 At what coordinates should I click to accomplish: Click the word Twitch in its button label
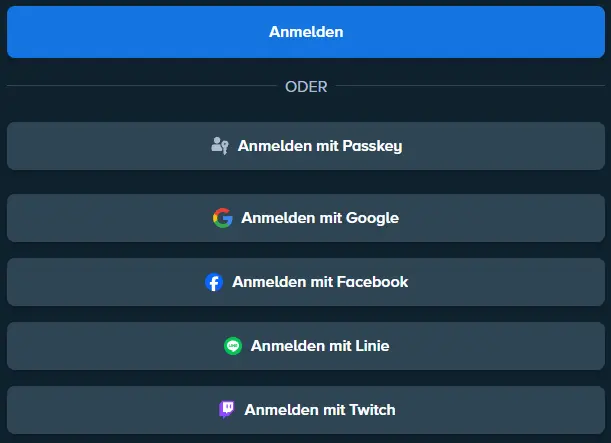click(x=371, y=410)
